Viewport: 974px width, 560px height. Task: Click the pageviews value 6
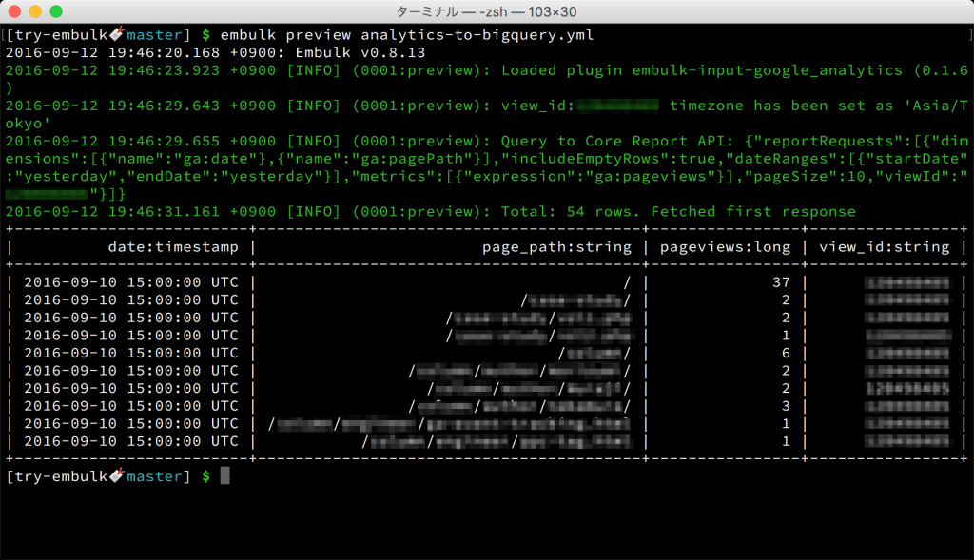click(786, 353)
